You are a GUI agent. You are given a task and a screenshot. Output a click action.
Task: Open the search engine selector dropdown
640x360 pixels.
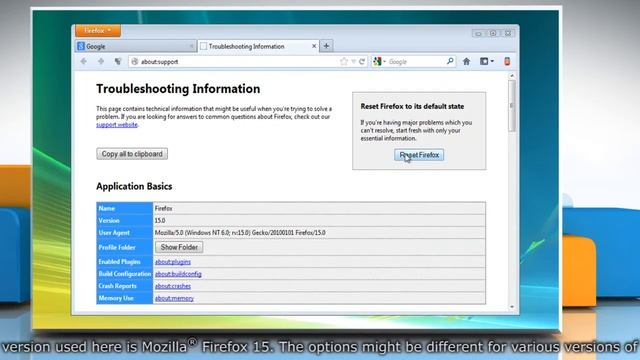click(x=379, y=62)
